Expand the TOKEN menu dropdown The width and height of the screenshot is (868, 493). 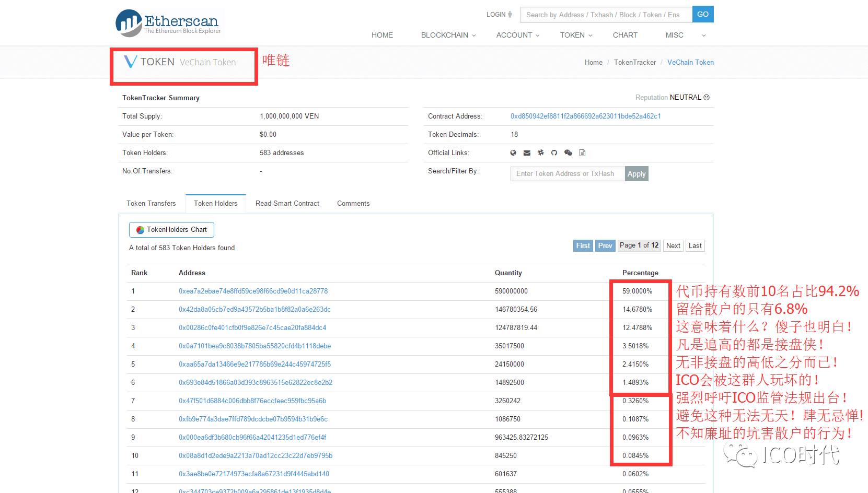tap(576, 35)
